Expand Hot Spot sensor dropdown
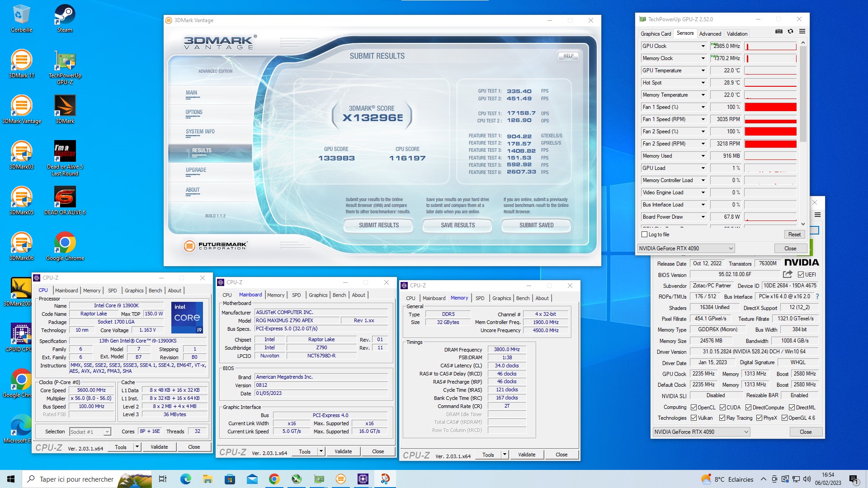 pyautogui.click(x=703, y=83)
